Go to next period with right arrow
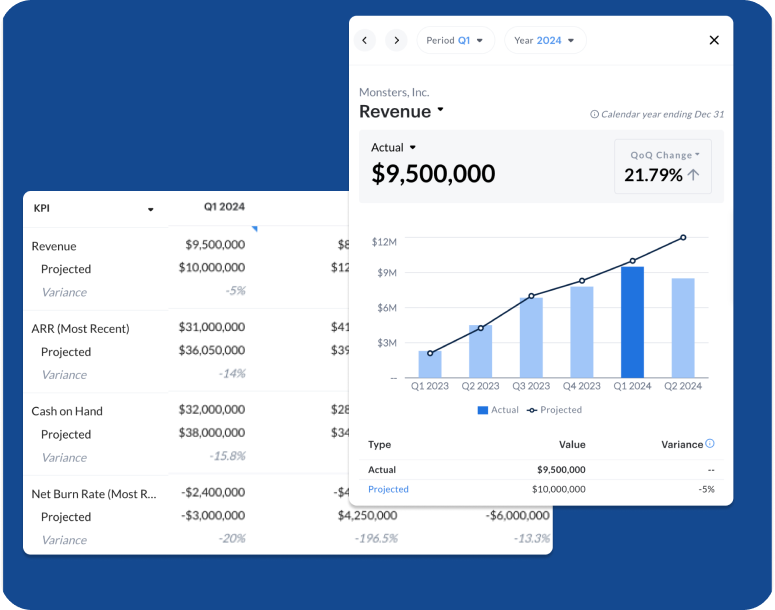The width and height of the screenshot is (775, 610). pos(396,41)
